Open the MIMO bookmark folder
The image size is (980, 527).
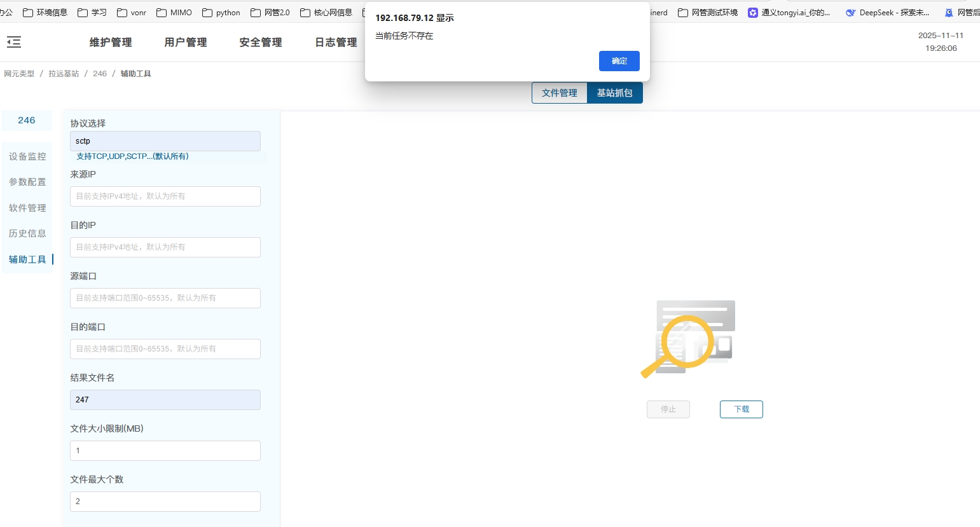(x=174, y=13)
